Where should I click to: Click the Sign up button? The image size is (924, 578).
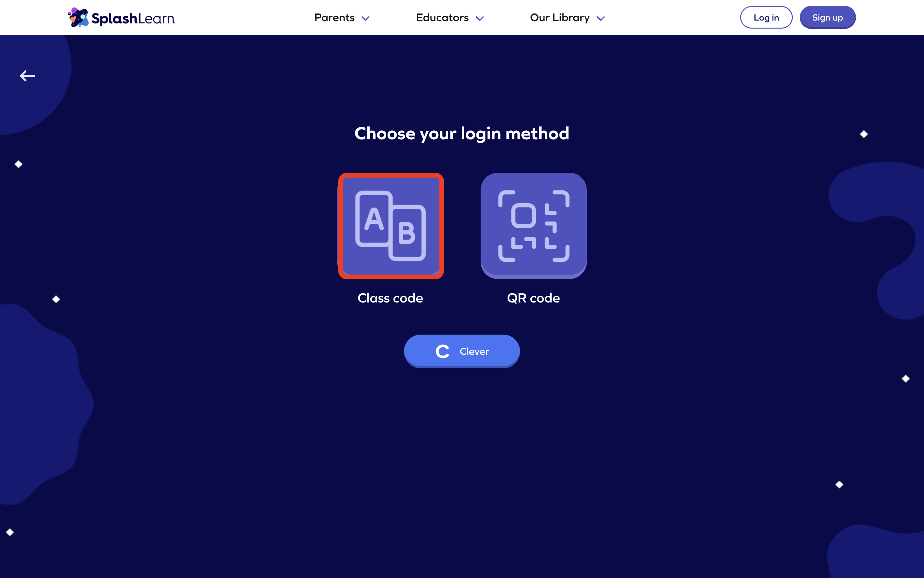pos(827,18)
